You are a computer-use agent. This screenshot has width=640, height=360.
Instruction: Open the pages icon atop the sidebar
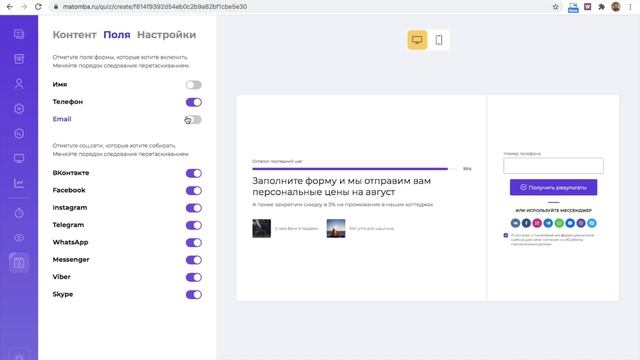tap(19, 34)
